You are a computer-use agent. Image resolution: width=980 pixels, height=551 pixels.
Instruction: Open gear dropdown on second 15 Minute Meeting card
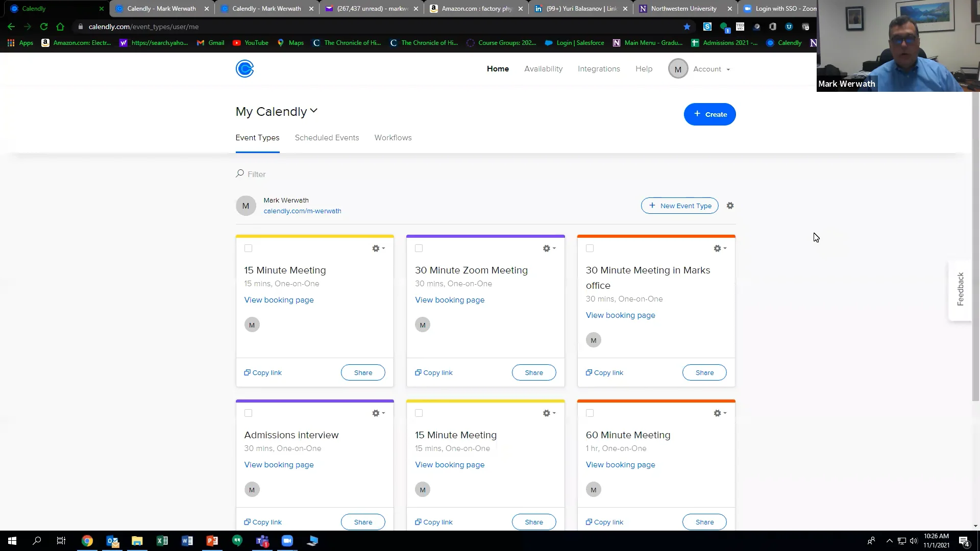[549, 413]
